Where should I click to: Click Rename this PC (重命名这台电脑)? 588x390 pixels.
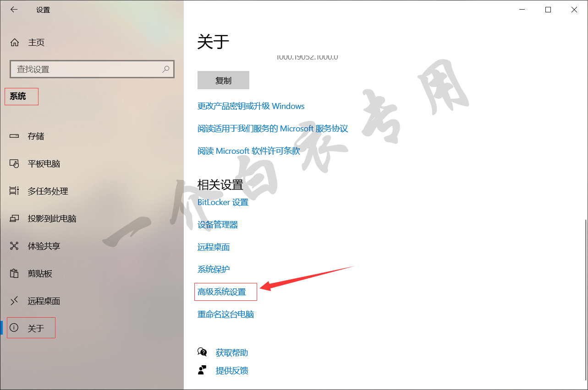click(x=225, y=314)
